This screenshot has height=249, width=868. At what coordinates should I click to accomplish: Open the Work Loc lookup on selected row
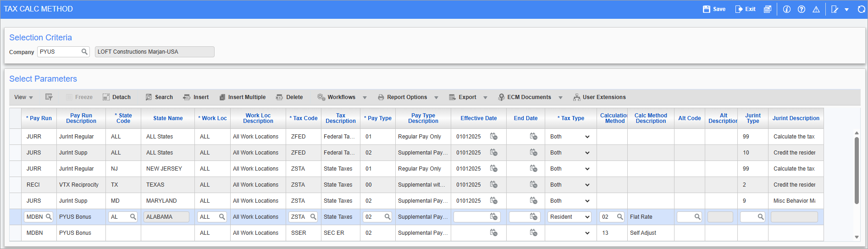coord(222,217)
